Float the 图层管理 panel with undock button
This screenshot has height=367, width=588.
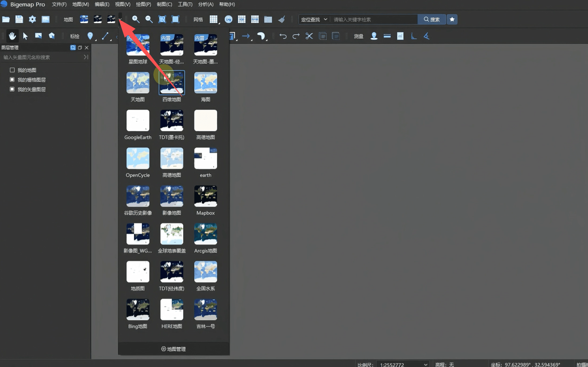click(x=80, y=48)
